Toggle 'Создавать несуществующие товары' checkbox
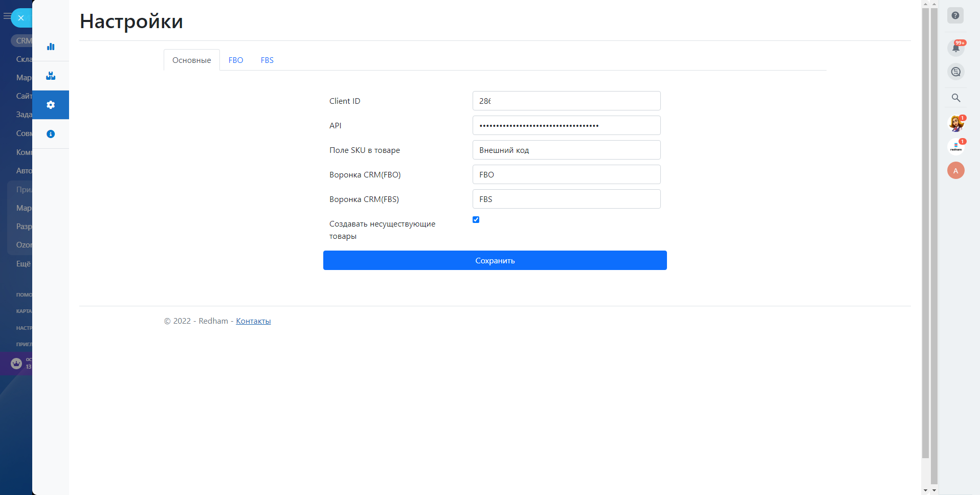The width and height of the screenshot is (980, 495). click(x=476, y=220)
